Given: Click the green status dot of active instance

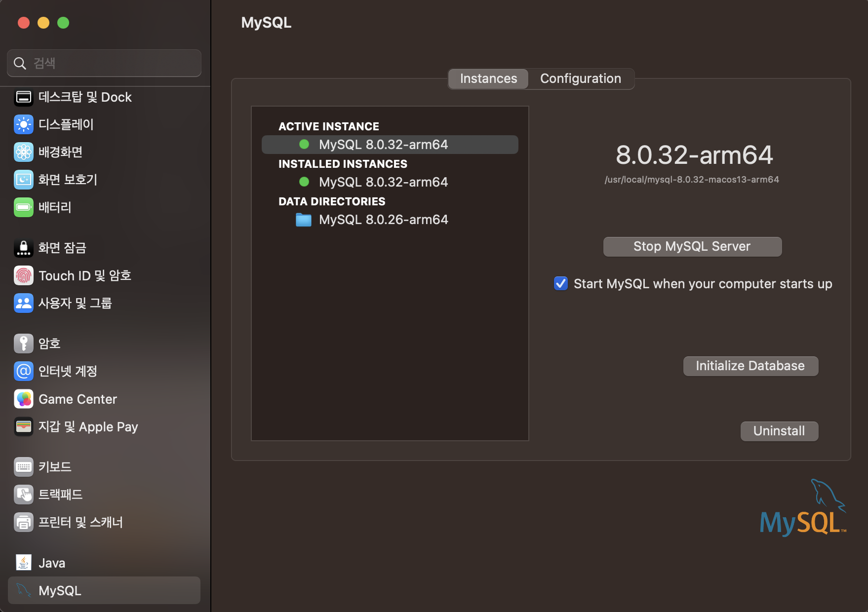Looking at the screenshot, I should [x=304, y=144].
